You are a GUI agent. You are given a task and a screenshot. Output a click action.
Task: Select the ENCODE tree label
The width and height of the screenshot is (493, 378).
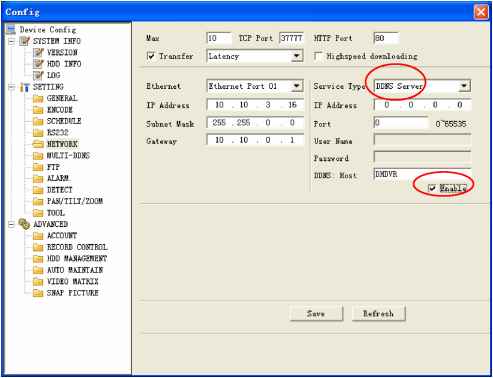(x=60, y=110)
